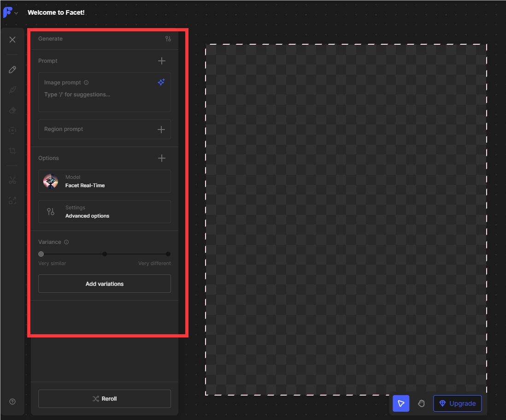Click the sparkle enhance prompt icon
The width and height of the screenshot is (506, 420).
[x=161, y=82]
